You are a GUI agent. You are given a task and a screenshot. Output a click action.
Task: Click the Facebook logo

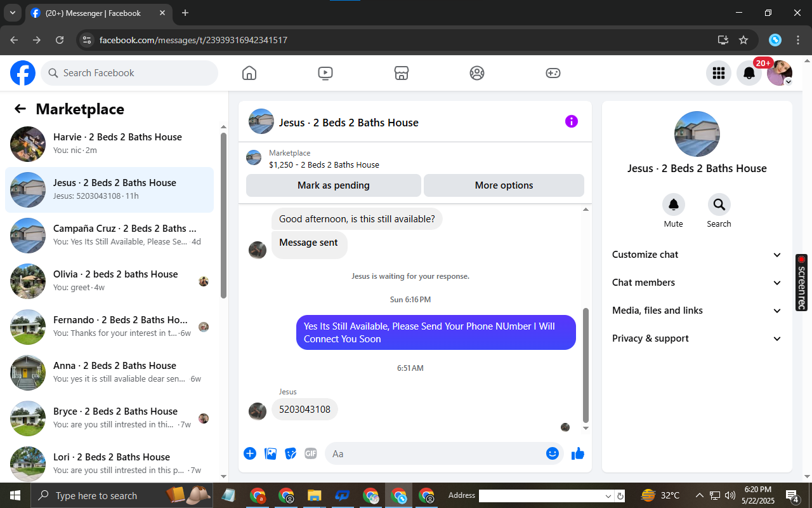tap(23, 73)
